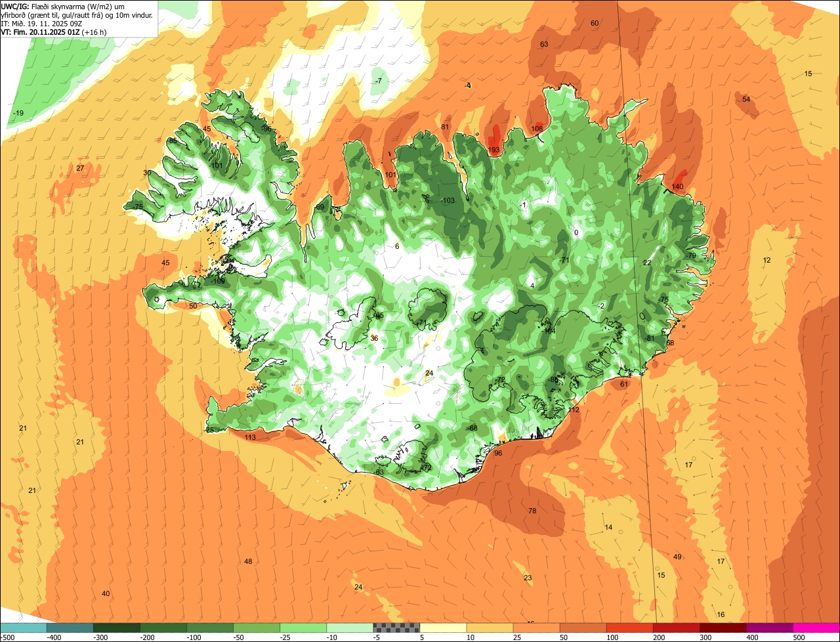Click the map value '23' over the southern sea
Screen dimensions: 840x642
point(528,578)
